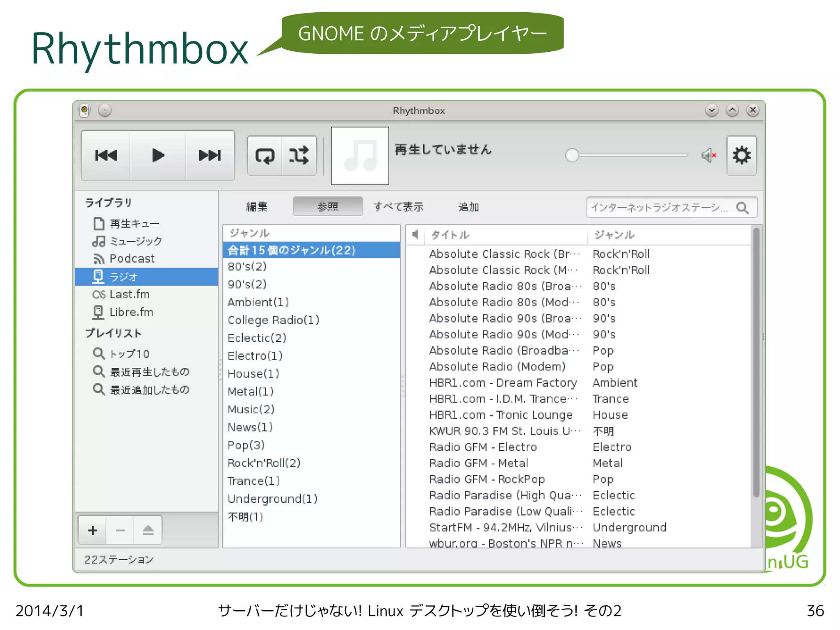The width and height of the screenshot is (840, 630).
Task: Click the station list vertical scrollbar
Action: click(756, 362)
